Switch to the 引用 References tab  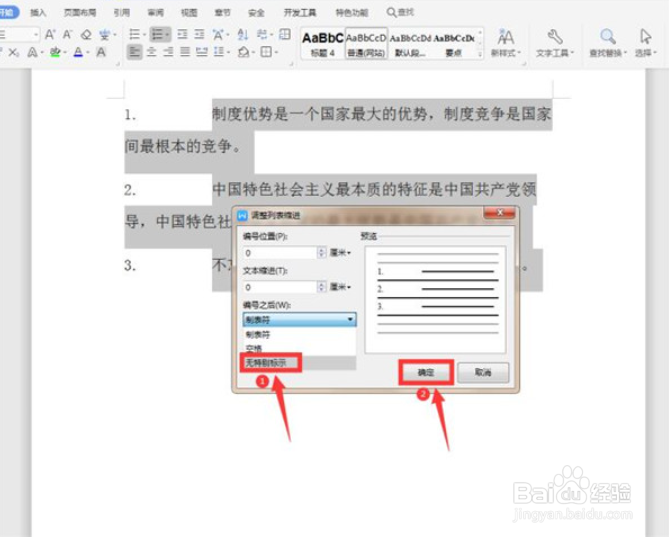click(x=122, y=12)
